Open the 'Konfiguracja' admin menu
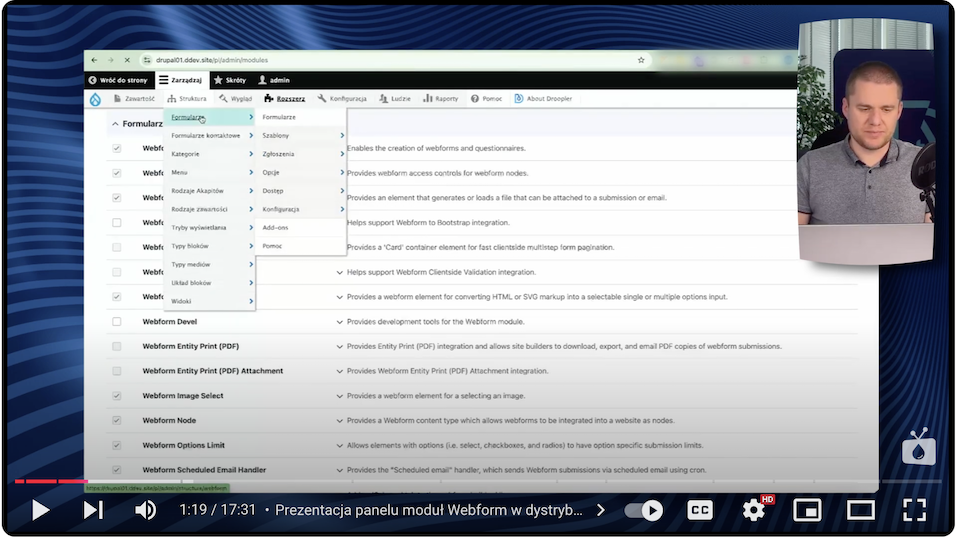960x539 pixels. pos(342,99)
